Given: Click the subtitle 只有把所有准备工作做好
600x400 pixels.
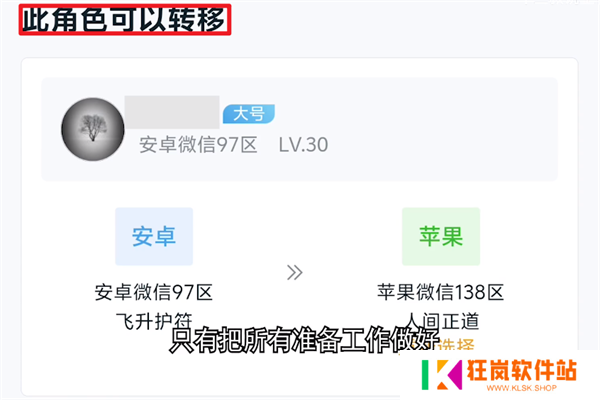Looking at the screenshot, I should pyautogui.click(x=304, y=340).
